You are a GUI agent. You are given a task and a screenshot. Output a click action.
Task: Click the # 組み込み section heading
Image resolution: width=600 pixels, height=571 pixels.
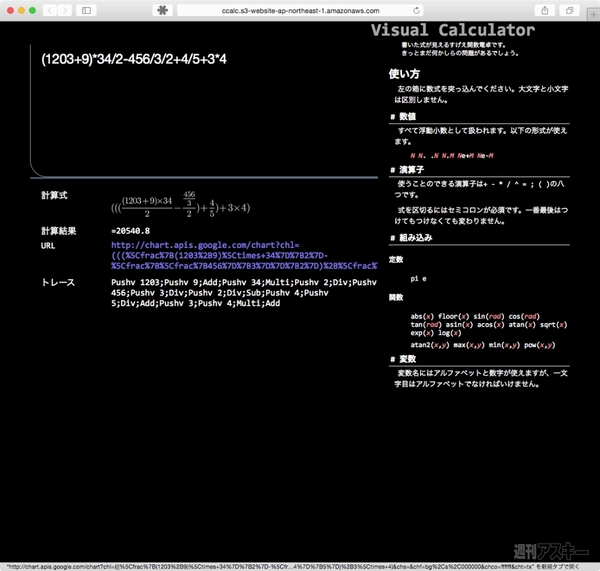point(411,238)
